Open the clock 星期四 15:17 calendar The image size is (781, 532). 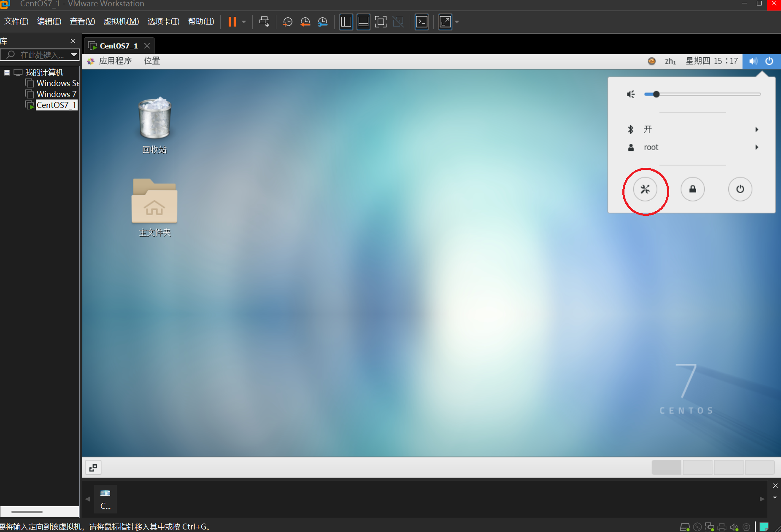[711, 61]
